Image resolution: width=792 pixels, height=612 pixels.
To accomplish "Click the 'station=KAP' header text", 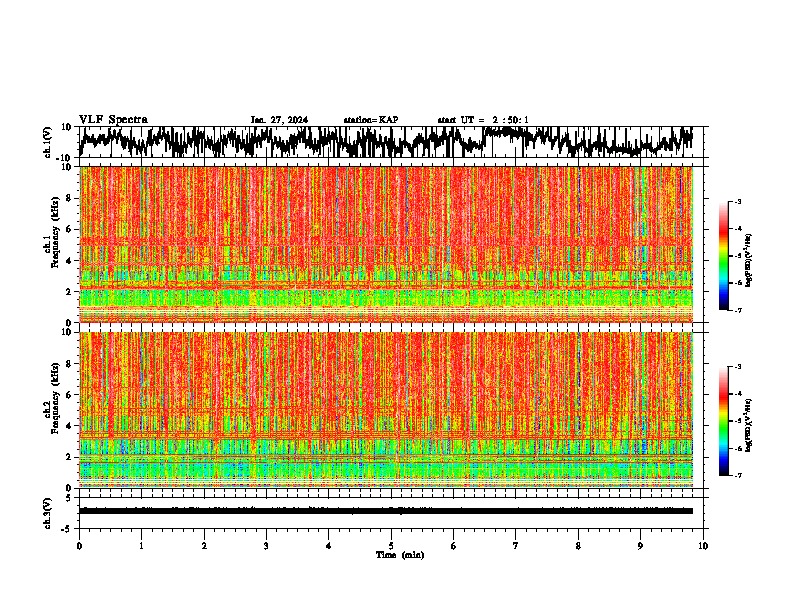I will pyautogui.click(x=371, y=120).
